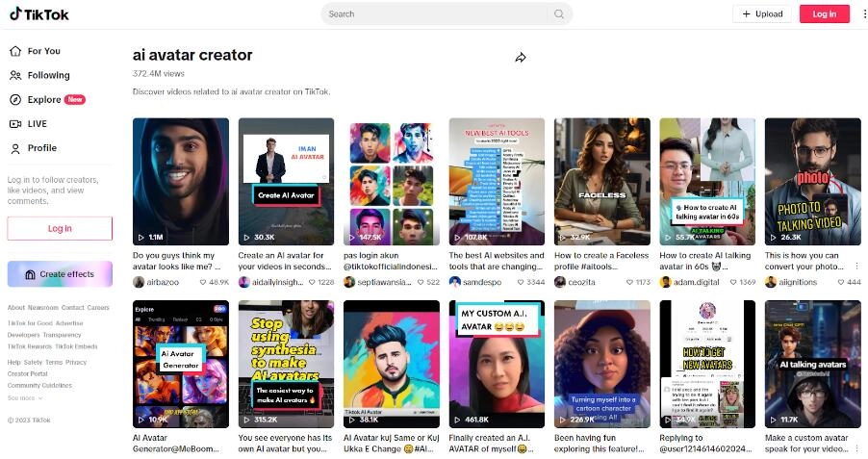
Task: Open Explore tab in sidebar
Action: [x=44, y=100]
